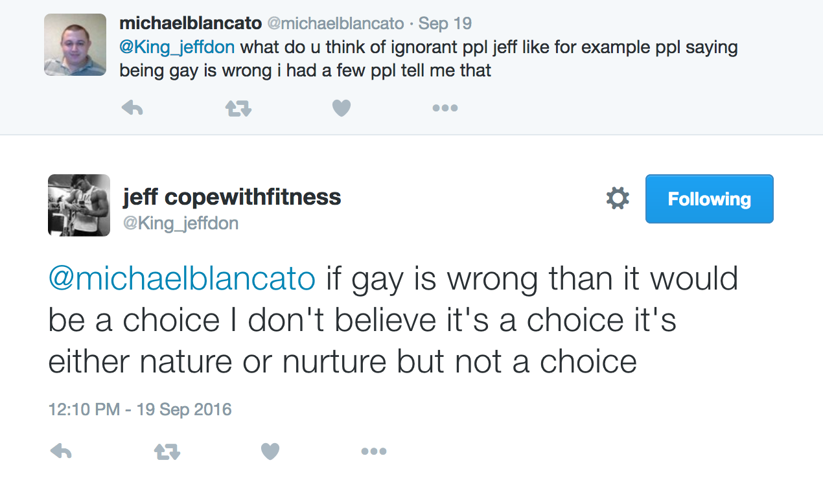Toggle the Following button
823x504 pixels.
[709, 199]
